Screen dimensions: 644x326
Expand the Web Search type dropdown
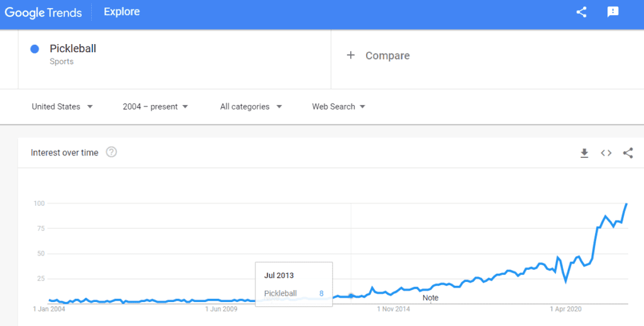(339, 107)
